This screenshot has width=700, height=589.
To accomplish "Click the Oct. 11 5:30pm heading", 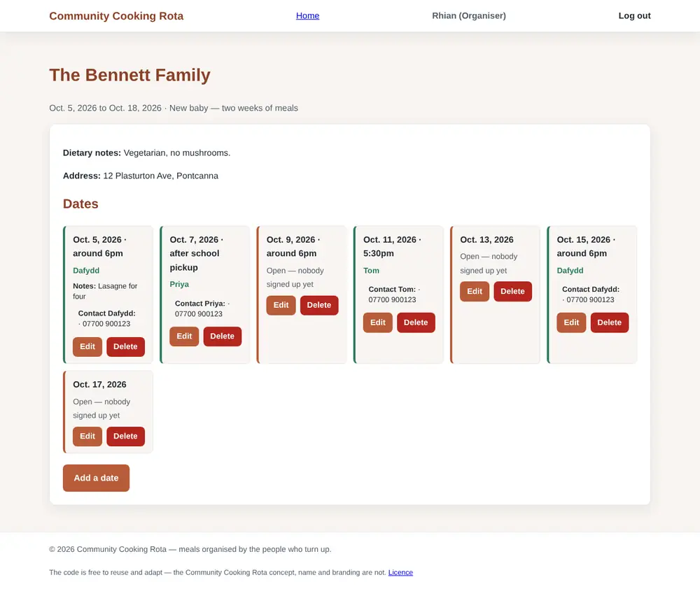I will pyautogui.click(x=392, y=246).
